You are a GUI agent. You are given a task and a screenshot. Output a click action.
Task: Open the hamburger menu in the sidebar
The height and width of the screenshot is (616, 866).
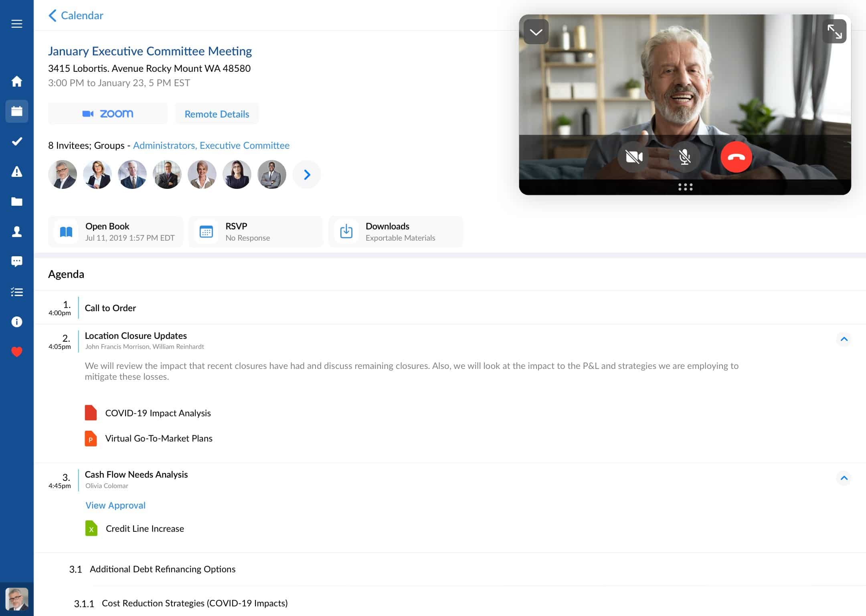click(x=16, y=24)
